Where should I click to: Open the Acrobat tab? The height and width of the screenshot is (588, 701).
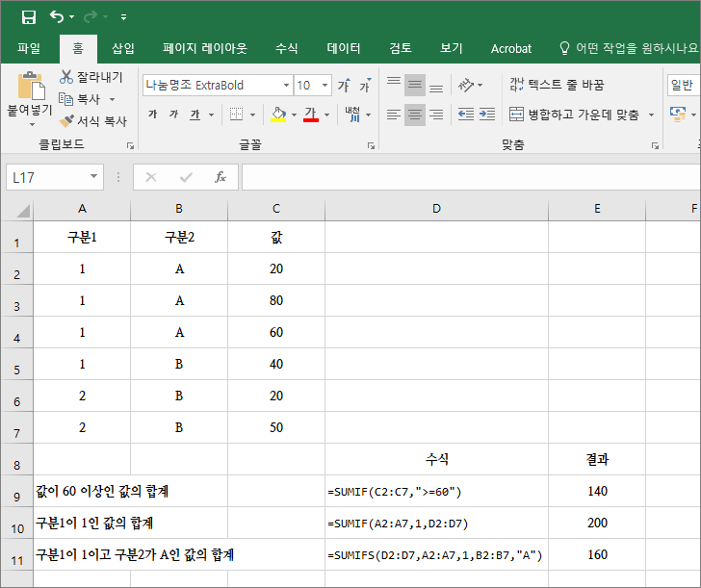(511, 48)
